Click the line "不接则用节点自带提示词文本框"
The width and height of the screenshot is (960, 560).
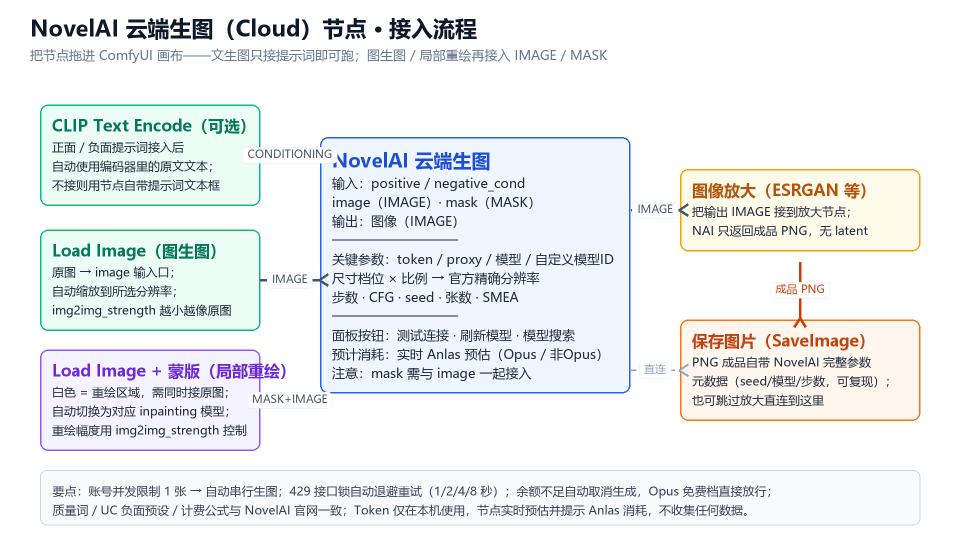point(136,185)
